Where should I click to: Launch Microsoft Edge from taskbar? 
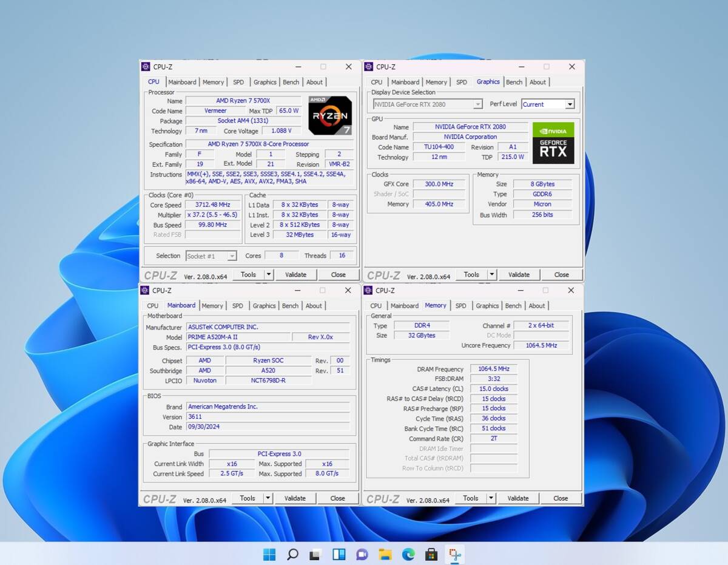pyautogui.click(x=408, y=554)
